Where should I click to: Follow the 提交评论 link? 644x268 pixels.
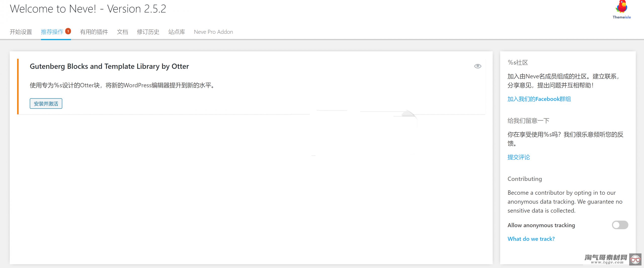(518, 157)
